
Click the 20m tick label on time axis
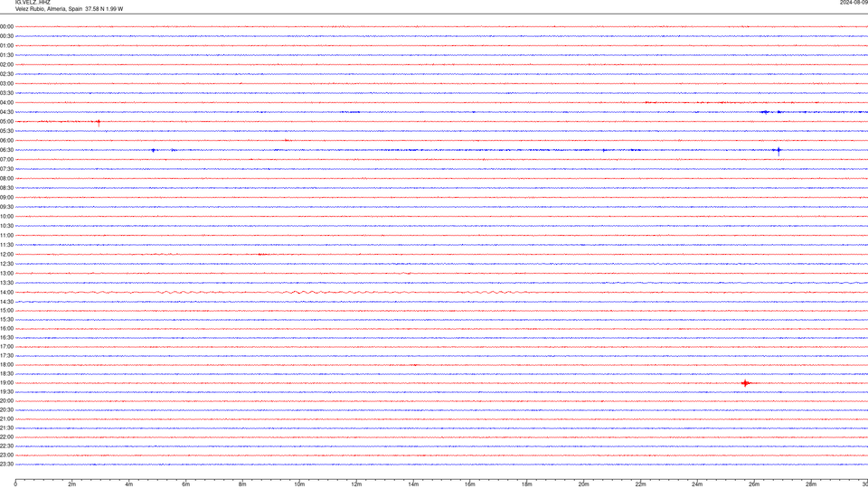(584, 484)
